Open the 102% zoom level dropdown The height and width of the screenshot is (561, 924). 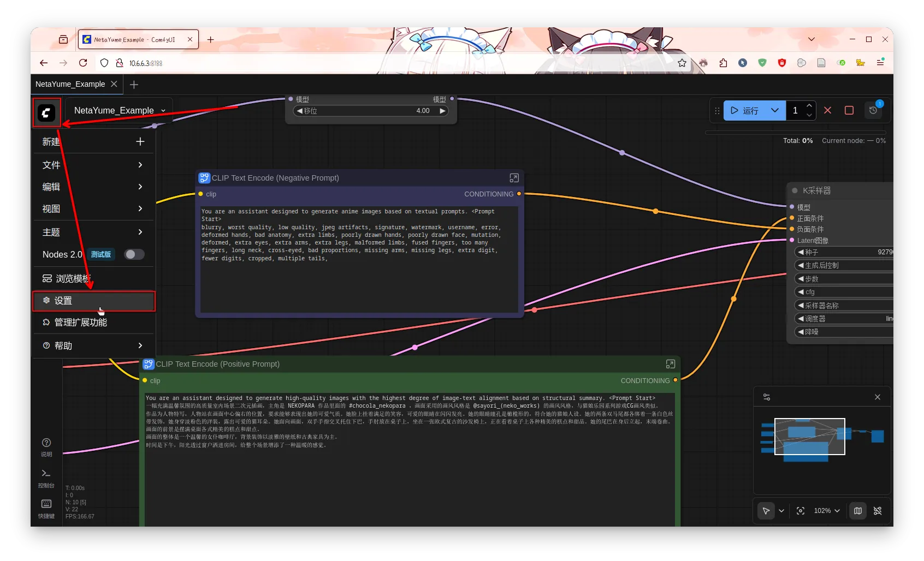tap(826, 511)
